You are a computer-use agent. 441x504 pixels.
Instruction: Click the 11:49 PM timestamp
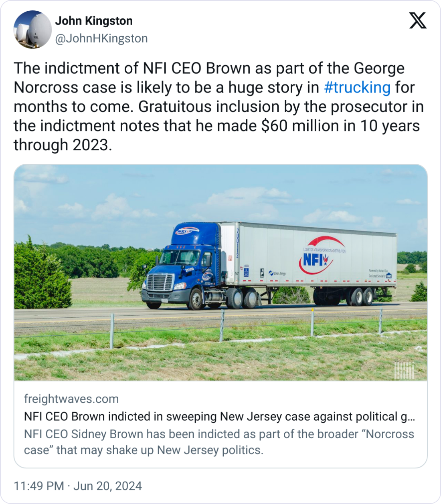pyautogui.click(x=38, y=486)
